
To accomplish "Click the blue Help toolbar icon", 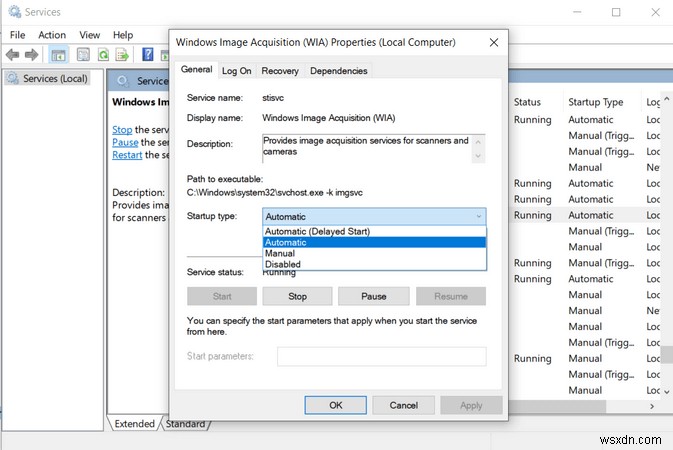I will point(148,55).
